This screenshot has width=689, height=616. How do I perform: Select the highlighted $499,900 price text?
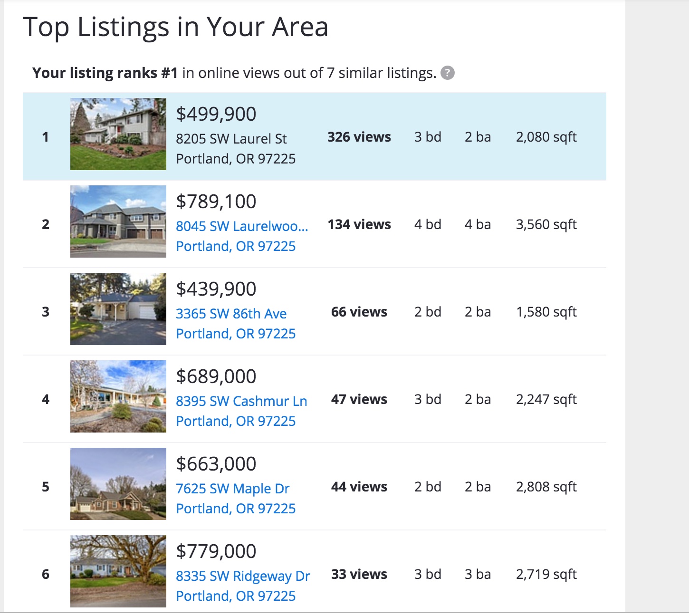click(216, 114)
